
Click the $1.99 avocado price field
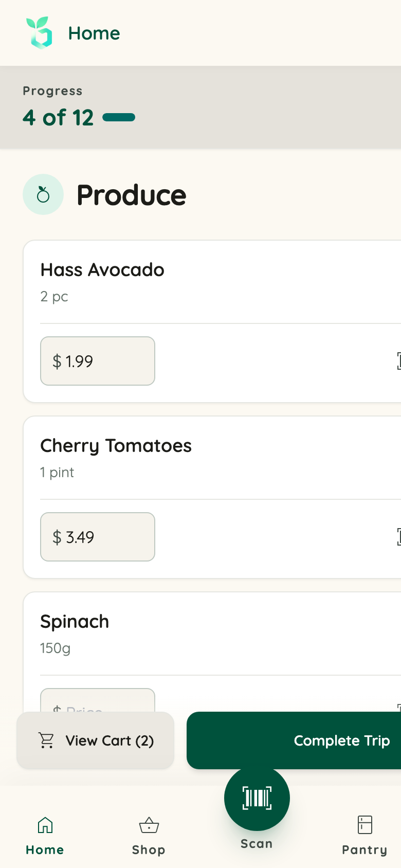click(98, 361)
